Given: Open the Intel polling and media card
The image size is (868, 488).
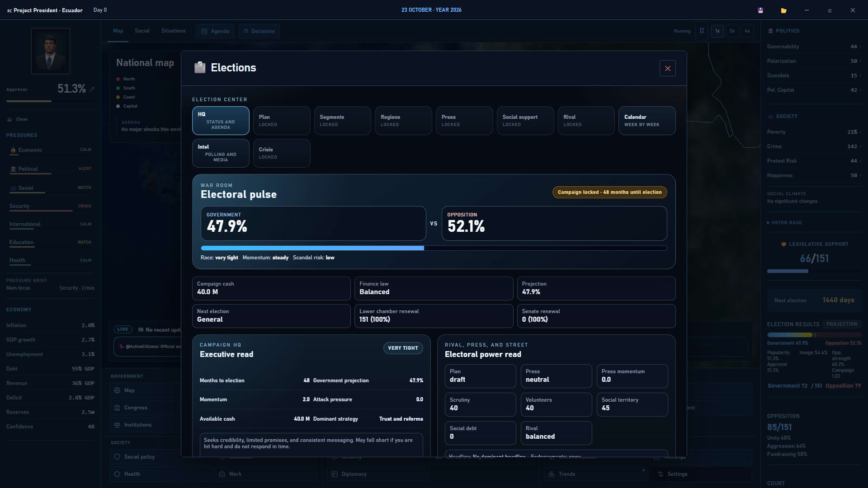Looking at the screenshot, I should coord(221,153).
